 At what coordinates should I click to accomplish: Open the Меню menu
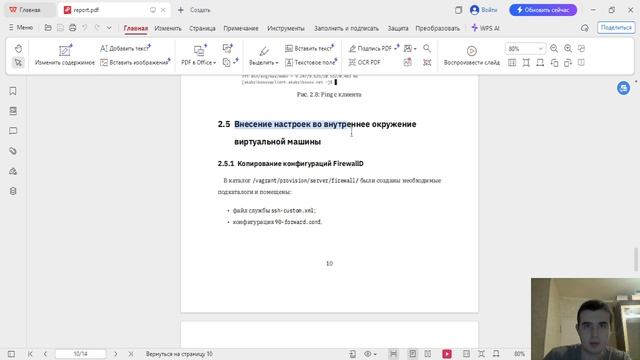tap(21, 28)
